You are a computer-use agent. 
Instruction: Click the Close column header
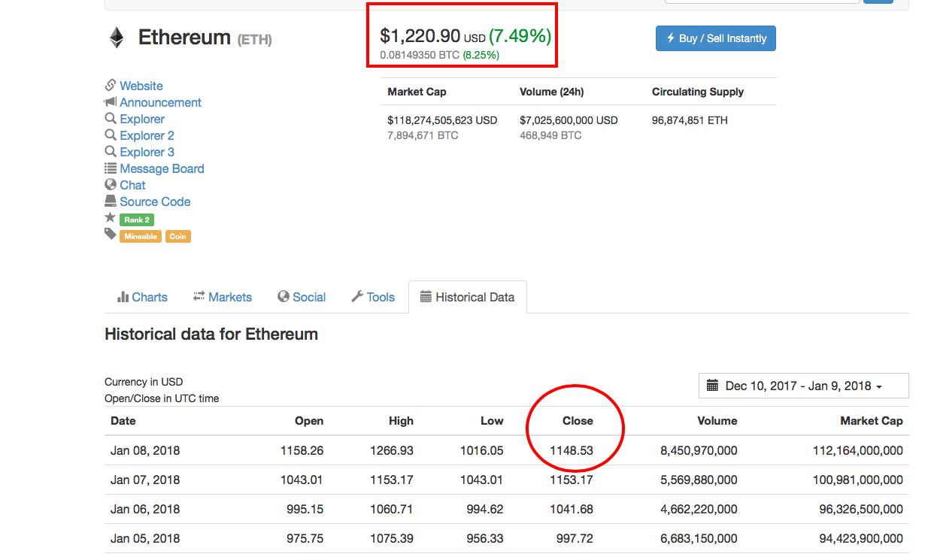pyautogui.click(x=578, y=421)
